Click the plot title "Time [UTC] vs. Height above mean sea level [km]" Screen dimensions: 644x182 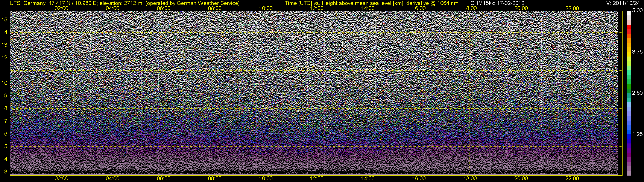pos(345,3)
